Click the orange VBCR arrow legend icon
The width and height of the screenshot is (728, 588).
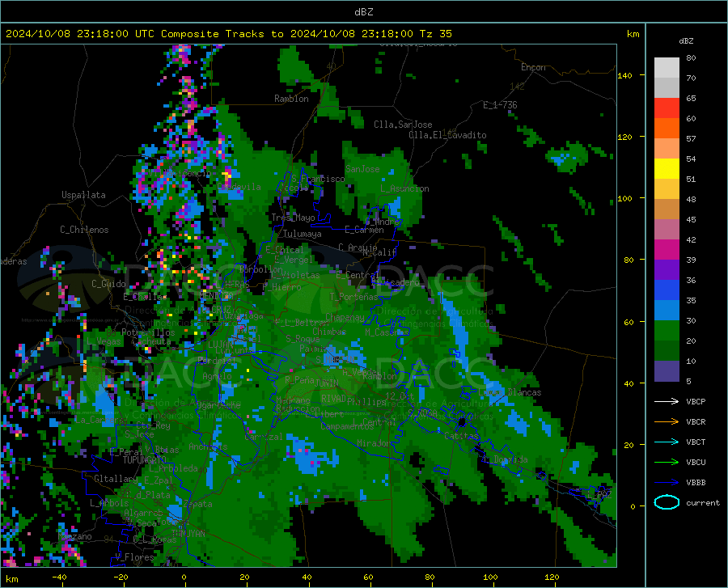(x=667, y=421)
